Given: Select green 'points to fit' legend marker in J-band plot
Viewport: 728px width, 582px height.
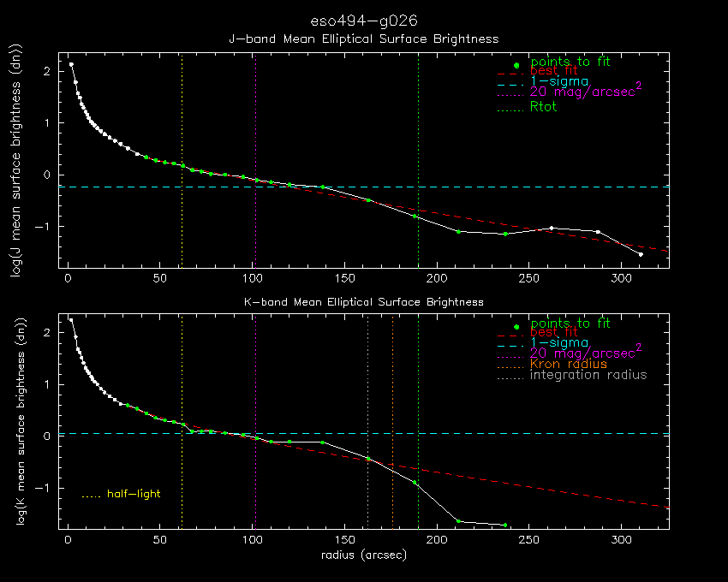Looking at the screenshot, I should [516, 65].
